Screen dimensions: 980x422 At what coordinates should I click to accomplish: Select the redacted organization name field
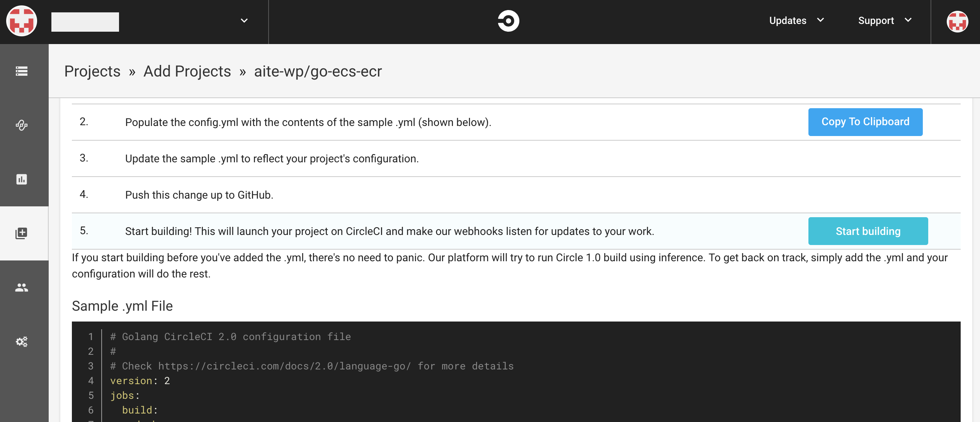[x=85, y=22]
